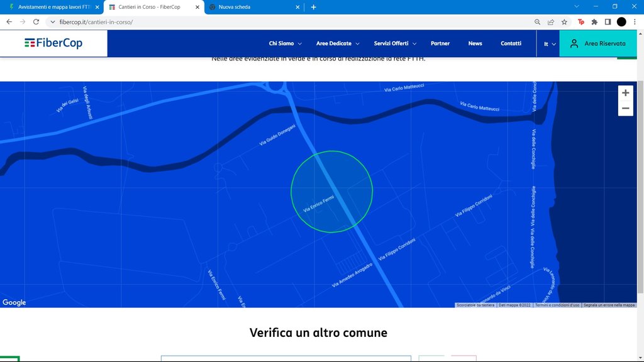
Task: Close the Avvistamenti e mappa lavori tab
Action: (x=97, y=7)
